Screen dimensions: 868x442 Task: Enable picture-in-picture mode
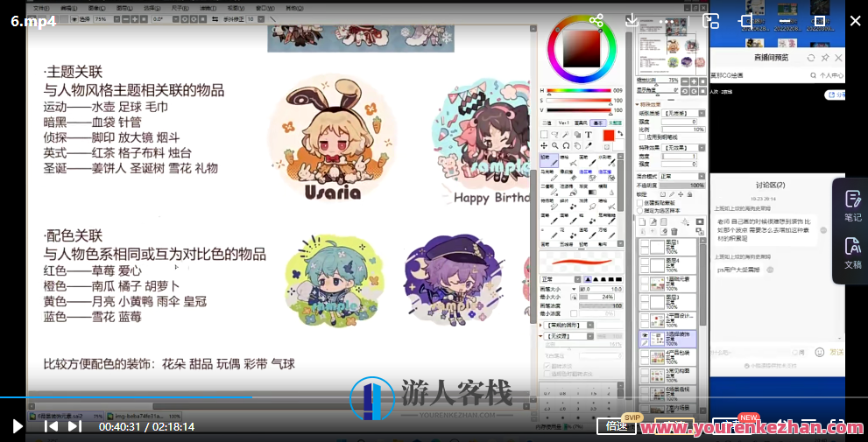point(711,20)
